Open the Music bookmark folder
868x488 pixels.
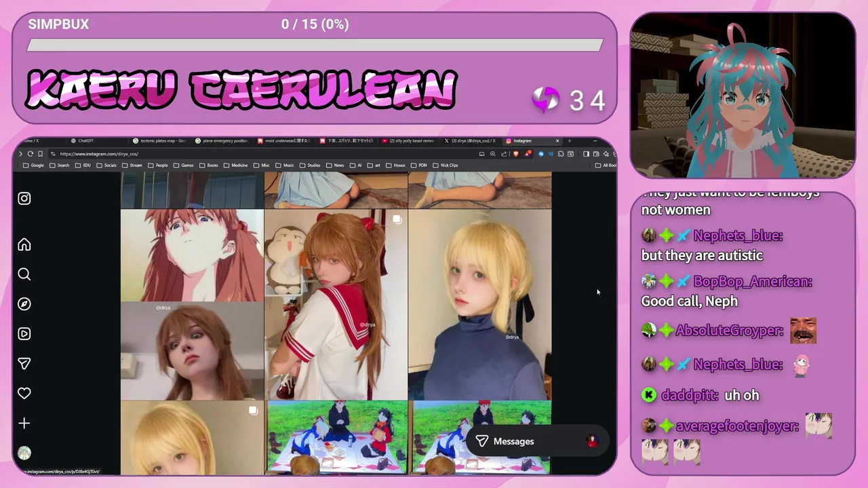tap(285, 165)
